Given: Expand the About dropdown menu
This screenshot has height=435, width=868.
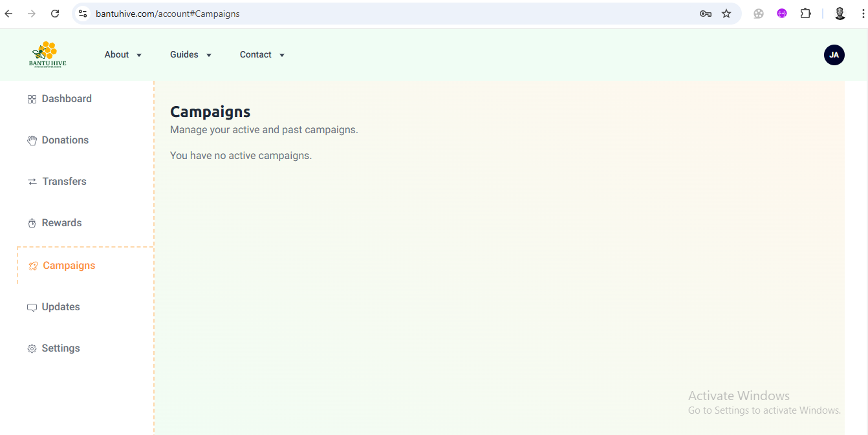Looking at the screenshot, I should [x=123, y=55].
